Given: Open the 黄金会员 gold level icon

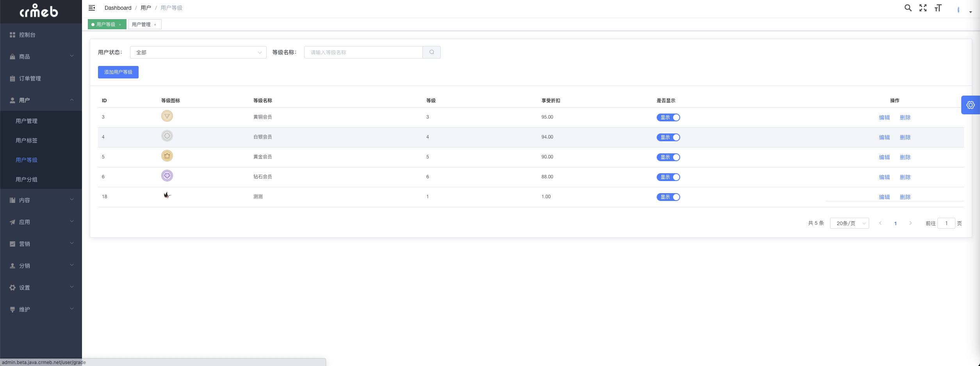Looking at the screenshot, I should point(167,156).
